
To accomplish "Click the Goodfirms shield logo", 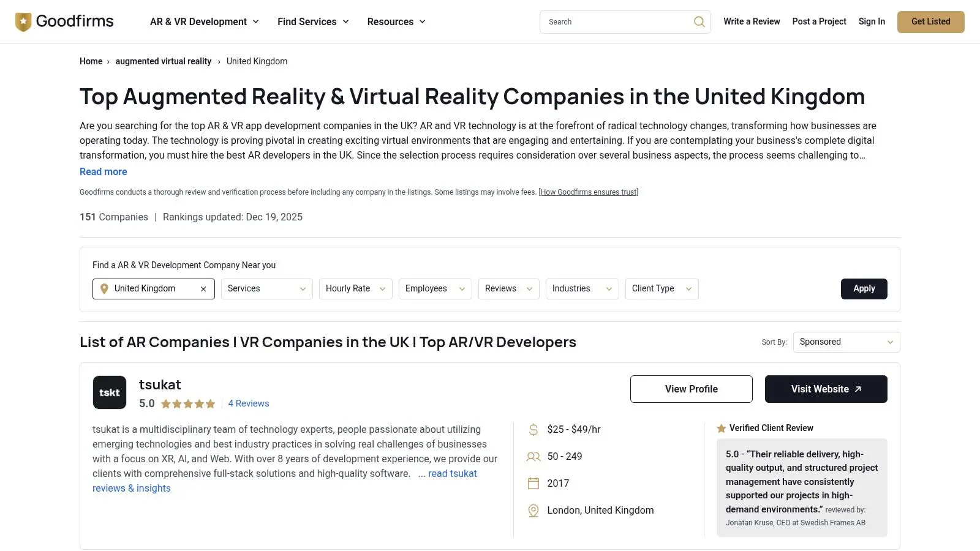I will (x=23, y=22).
